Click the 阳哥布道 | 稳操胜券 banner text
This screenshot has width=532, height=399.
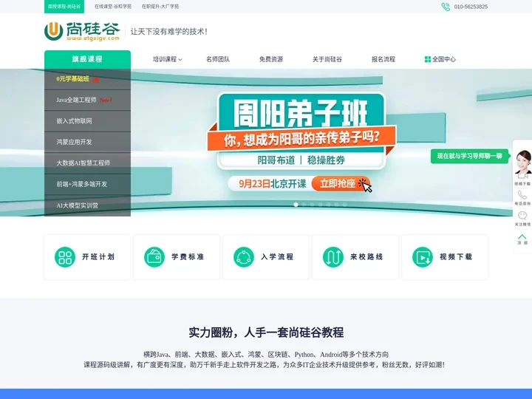pos(301,160)
